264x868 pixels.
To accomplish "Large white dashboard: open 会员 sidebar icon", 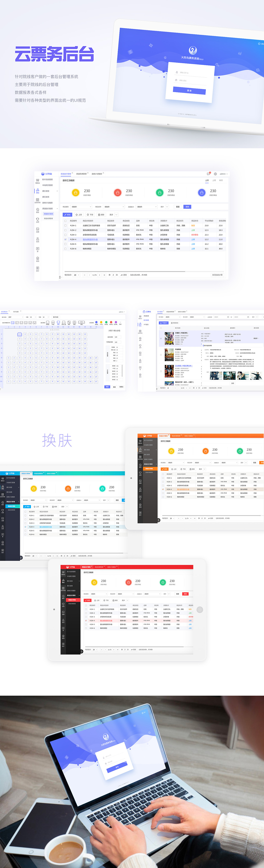I will click(38, 240).
